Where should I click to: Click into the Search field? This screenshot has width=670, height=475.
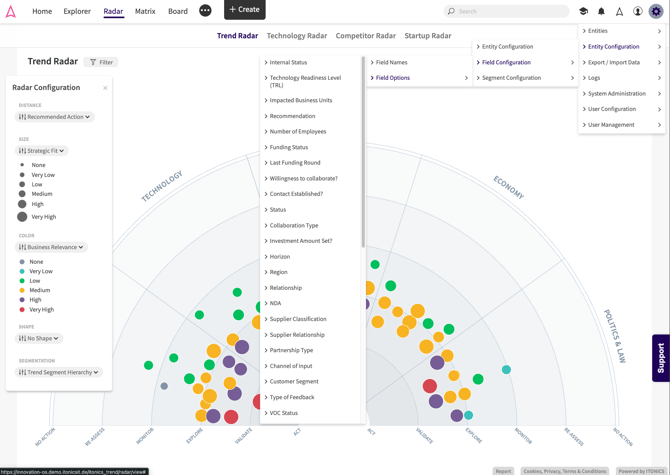pyautogui.click(x=506, y=11)
